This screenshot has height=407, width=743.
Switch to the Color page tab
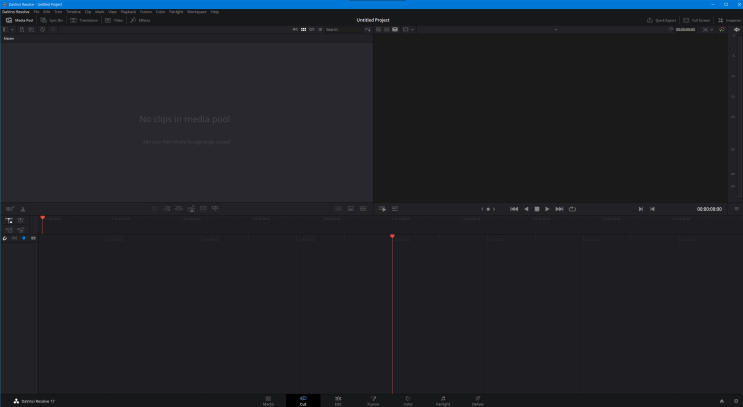point(408,401)
